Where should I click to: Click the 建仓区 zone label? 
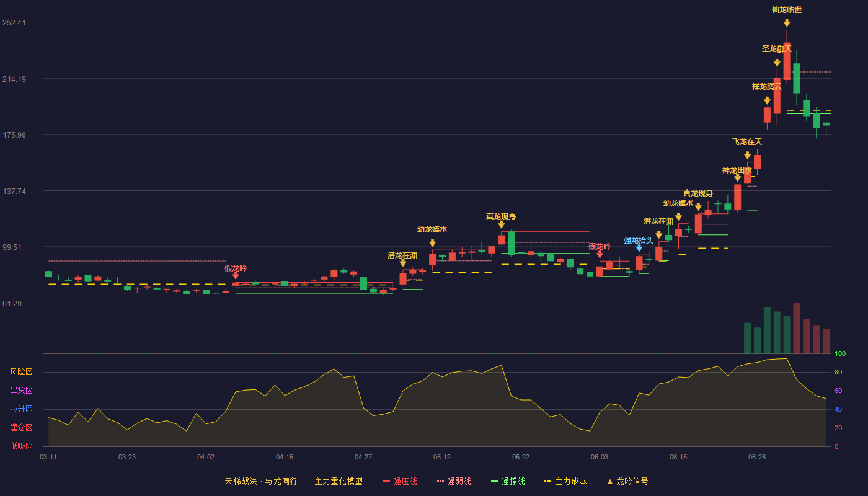[x=21, y=428]
